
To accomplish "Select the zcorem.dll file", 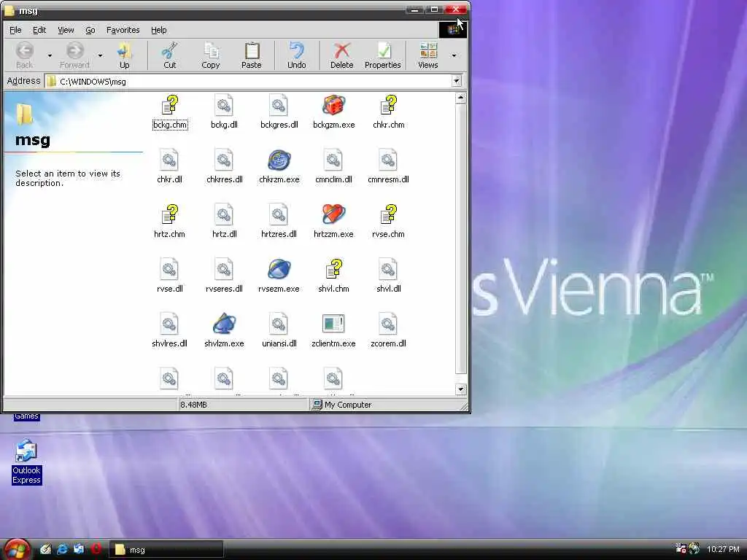I will [388, 332].
